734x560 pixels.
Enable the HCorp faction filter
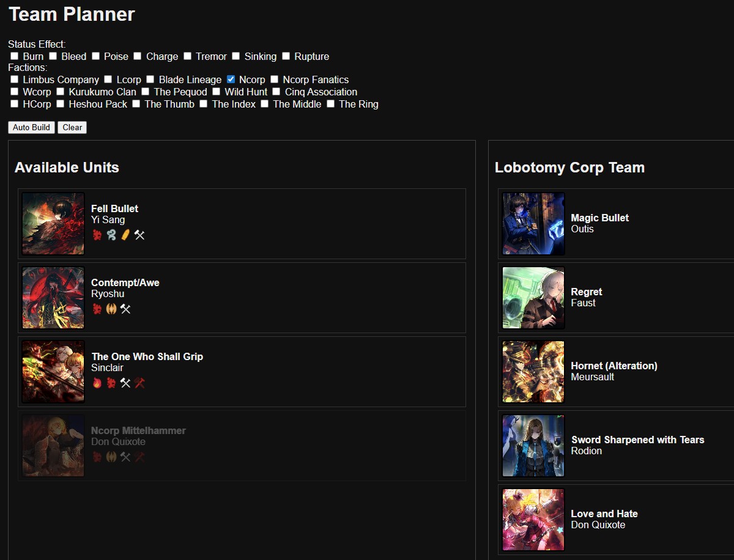(x=15, y=103)
